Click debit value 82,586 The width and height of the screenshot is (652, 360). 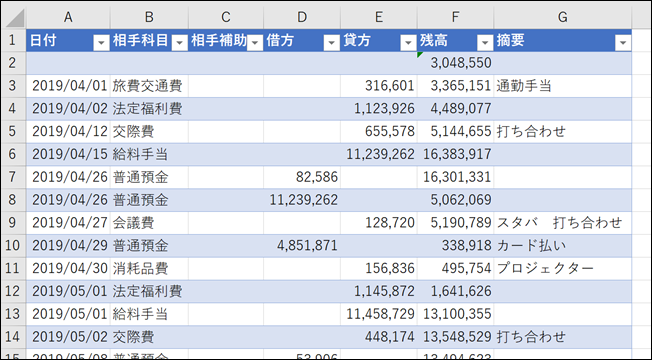(302, 177)
